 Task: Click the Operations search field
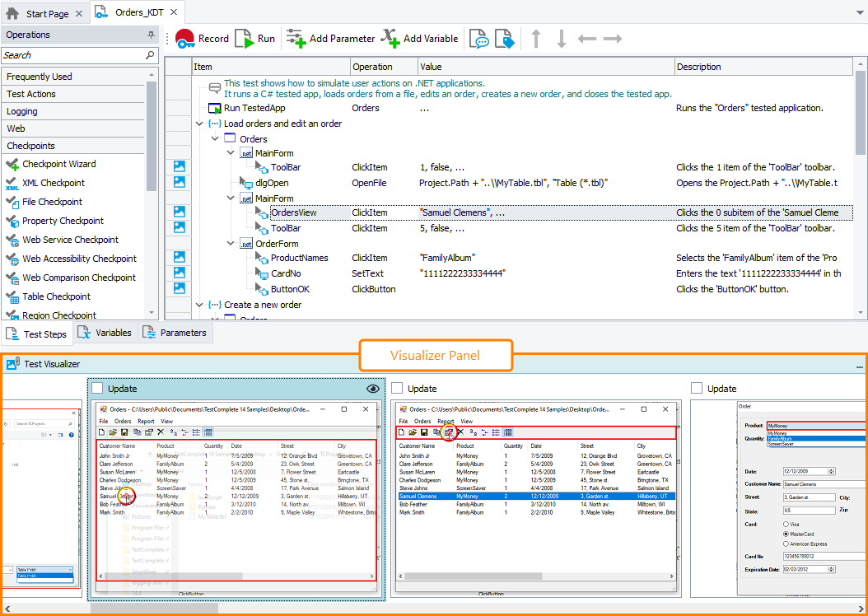point(72,55)
